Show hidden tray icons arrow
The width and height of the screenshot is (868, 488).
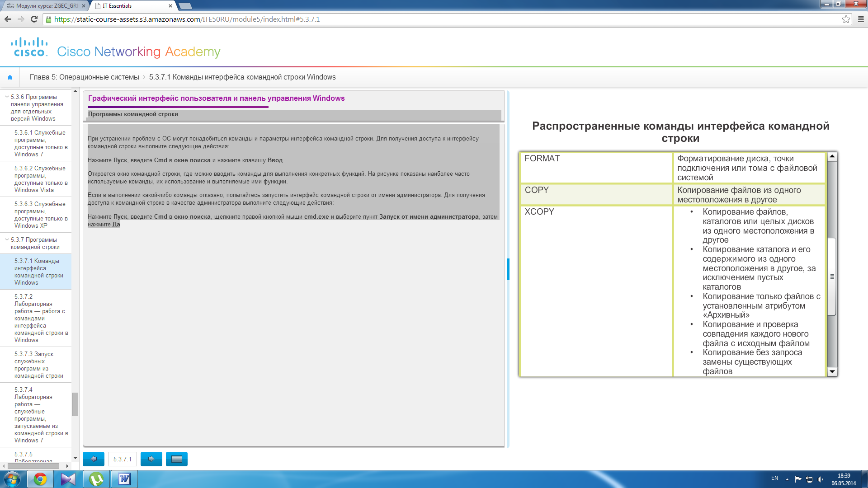[787, 479]
